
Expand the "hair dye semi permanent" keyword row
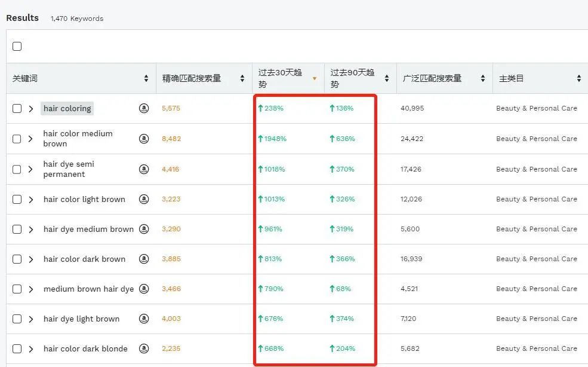[31, 169]
